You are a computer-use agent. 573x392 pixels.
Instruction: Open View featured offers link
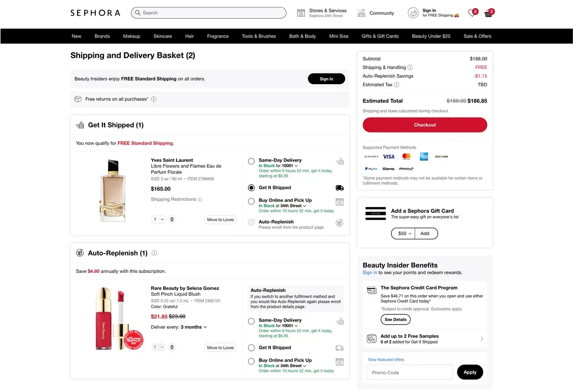[386, 360]
